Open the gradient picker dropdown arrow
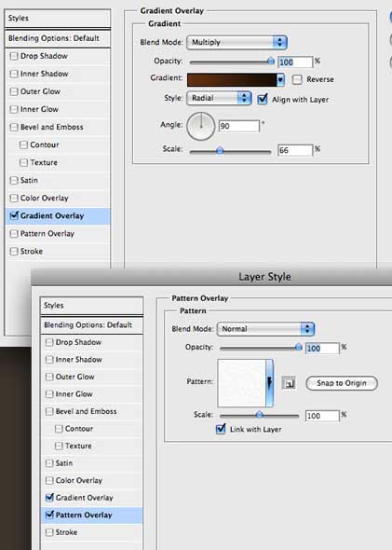Viewport: 392px width, 550px height. coord(280,79)
